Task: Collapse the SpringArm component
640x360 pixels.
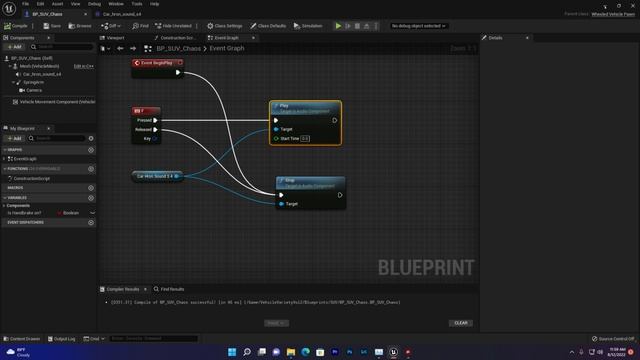Action: [x=13, y=82]
